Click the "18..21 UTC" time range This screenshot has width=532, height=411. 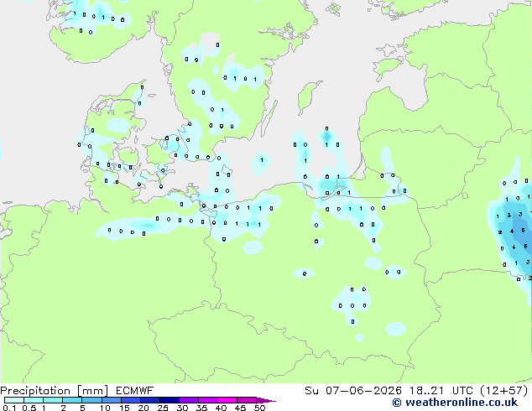click(441, 391)
